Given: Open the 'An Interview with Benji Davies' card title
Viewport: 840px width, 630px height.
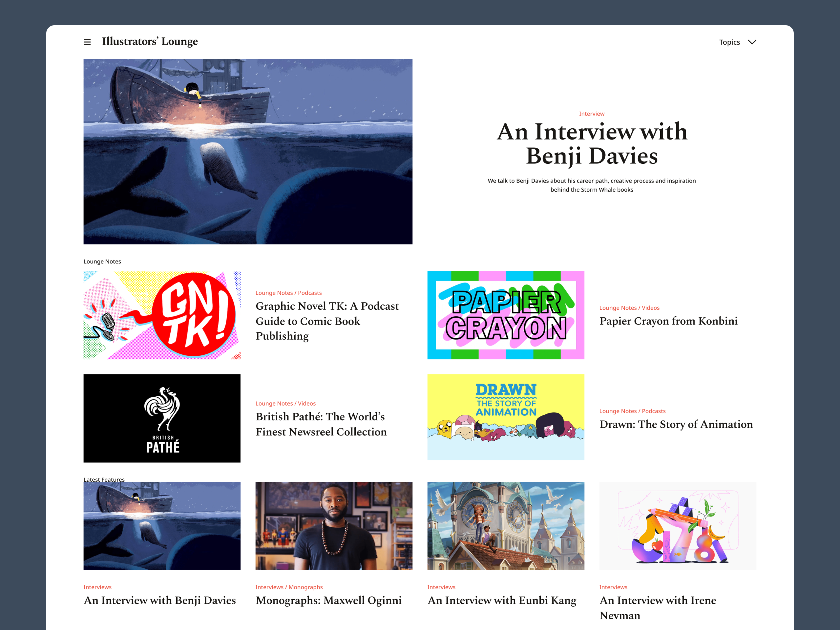Looking at the screenshot, I should (160, 601).
